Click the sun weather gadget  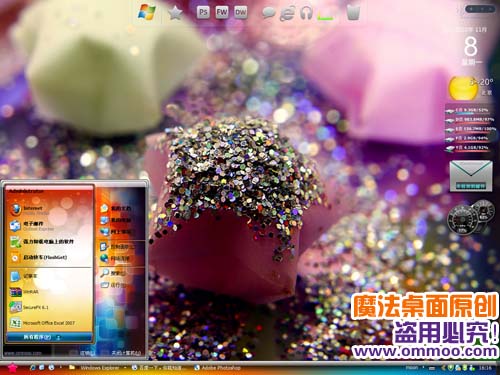(x=463, y=88)
